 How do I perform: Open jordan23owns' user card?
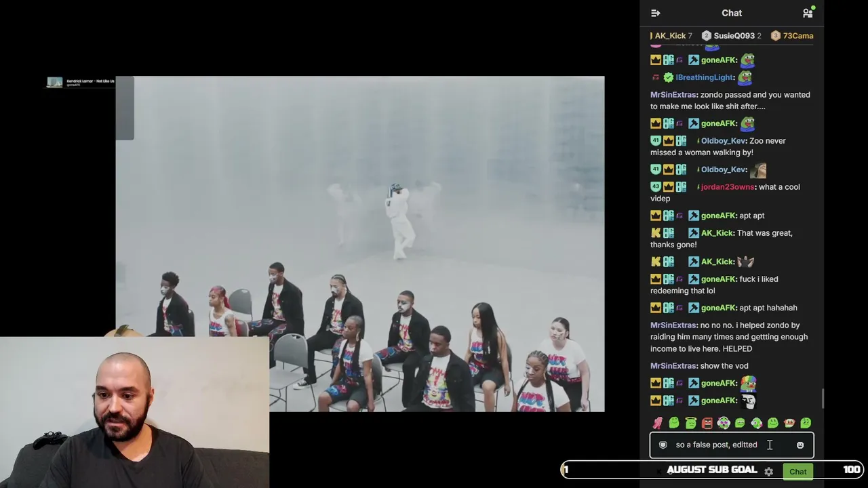click(727, 187)
